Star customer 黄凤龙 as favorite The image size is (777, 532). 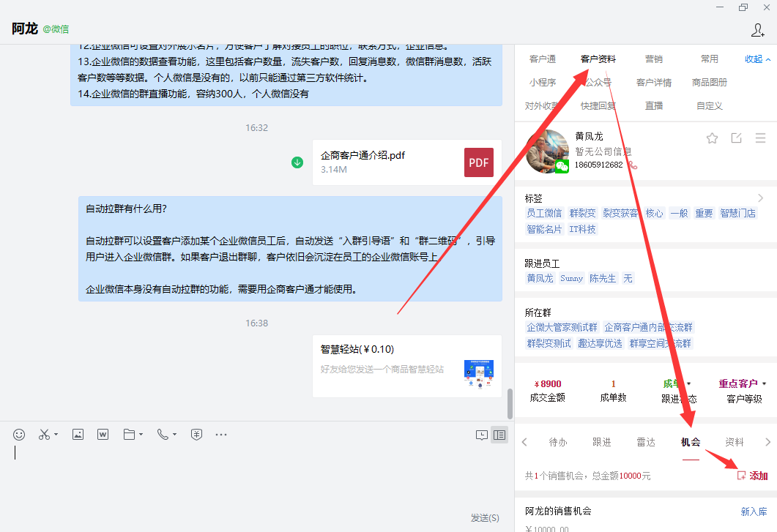(x=712, y=138)
